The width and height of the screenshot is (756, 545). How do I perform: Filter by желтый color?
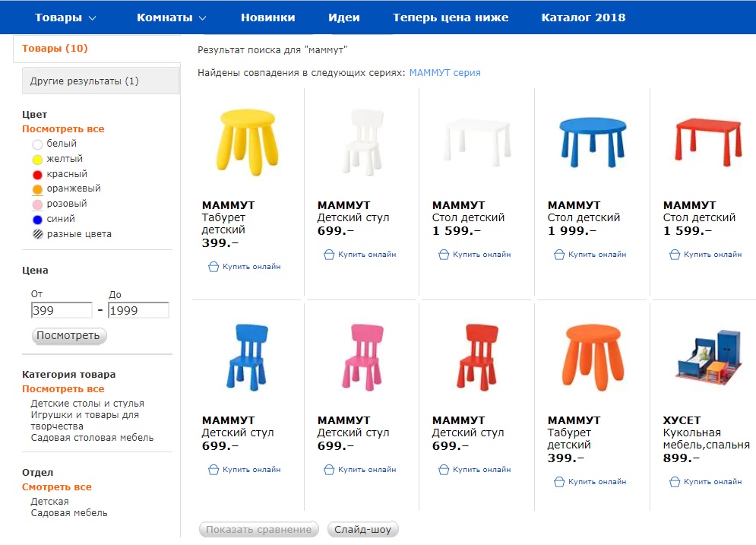click(x=37, y=159)
